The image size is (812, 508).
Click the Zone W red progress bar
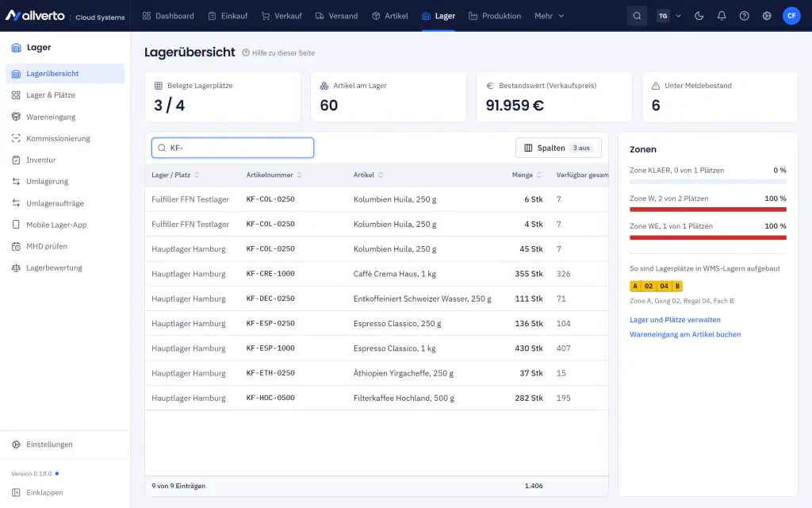click(708, 210)
